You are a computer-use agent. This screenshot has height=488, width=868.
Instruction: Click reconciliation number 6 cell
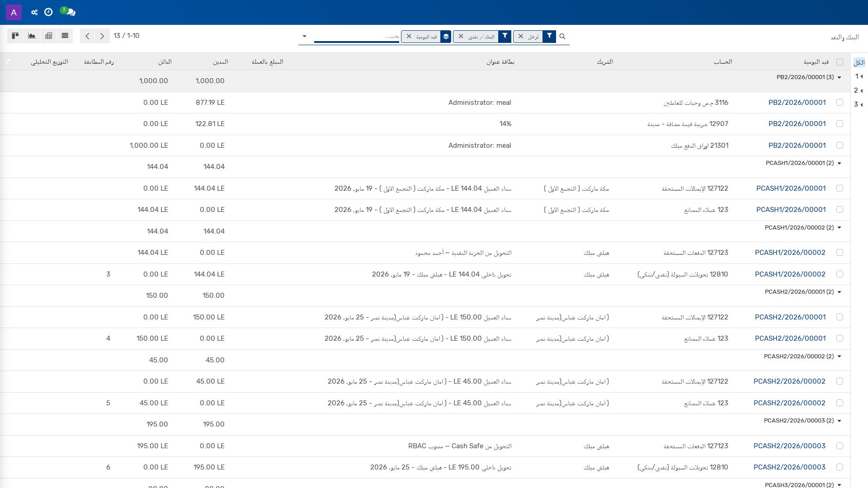click(108, 467)
